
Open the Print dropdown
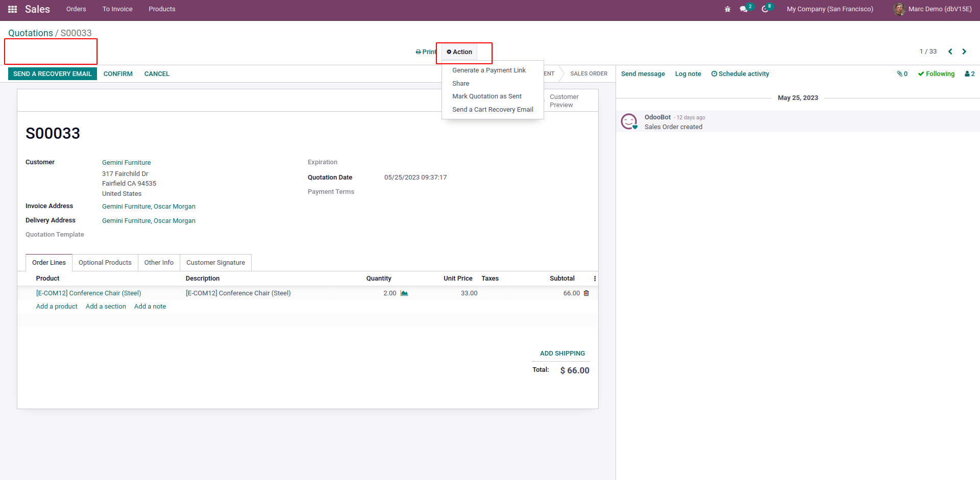point(426,52)
